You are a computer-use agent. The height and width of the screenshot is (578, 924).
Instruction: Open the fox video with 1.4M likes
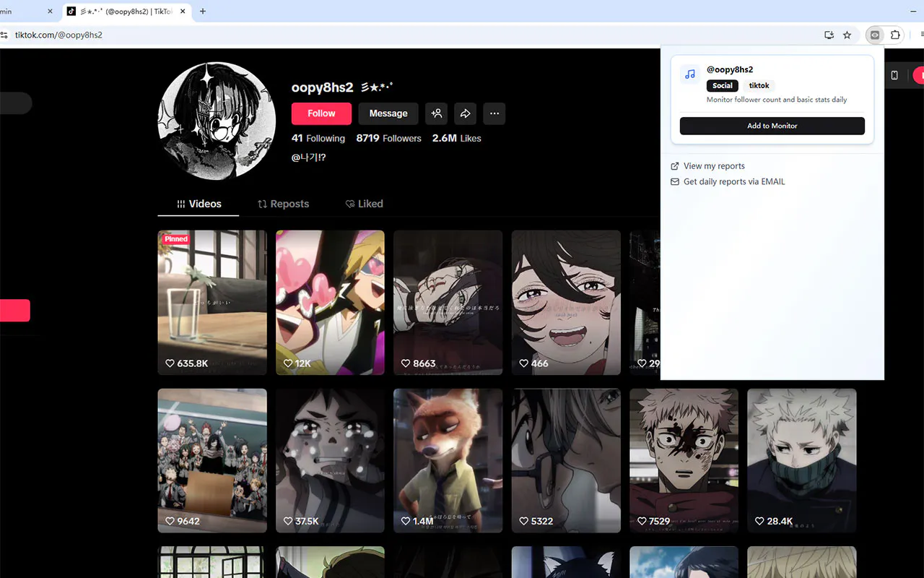tap(448, 461)
